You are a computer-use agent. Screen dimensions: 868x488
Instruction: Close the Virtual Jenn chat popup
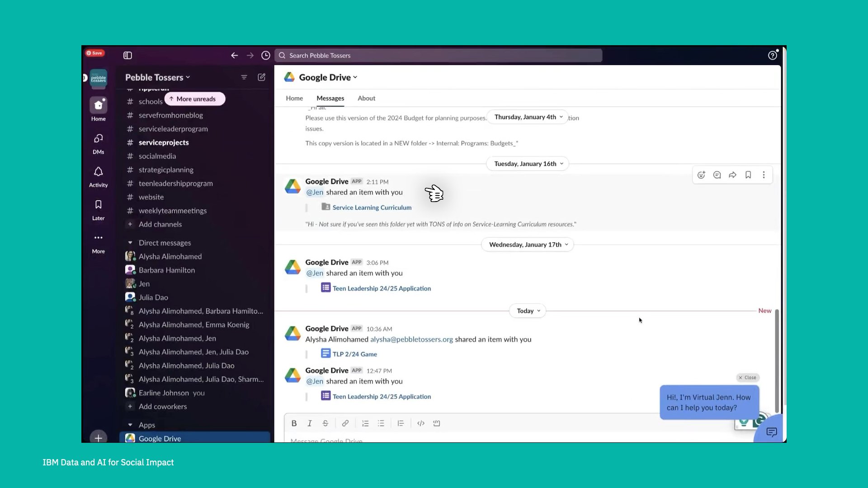point(748,378)
